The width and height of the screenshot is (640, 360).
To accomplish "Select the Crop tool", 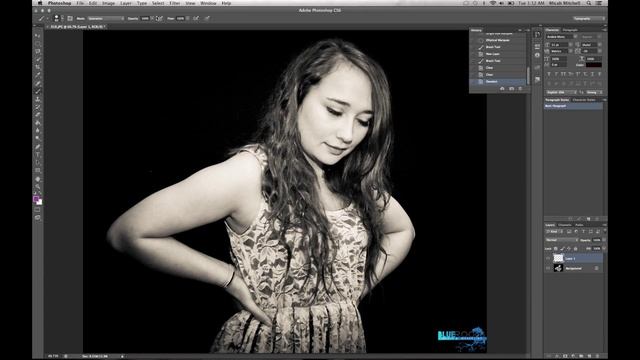I will coord(38,67).
